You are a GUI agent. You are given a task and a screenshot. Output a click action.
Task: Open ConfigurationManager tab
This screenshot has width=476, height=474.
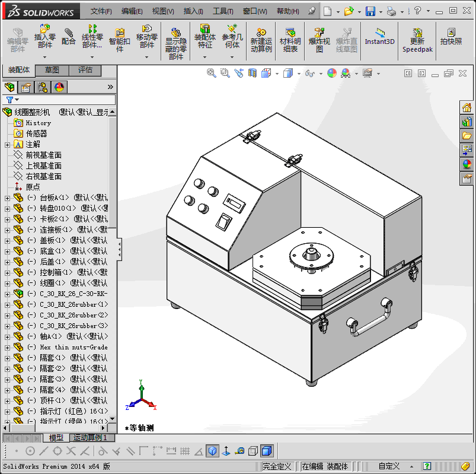click(43, 88)
